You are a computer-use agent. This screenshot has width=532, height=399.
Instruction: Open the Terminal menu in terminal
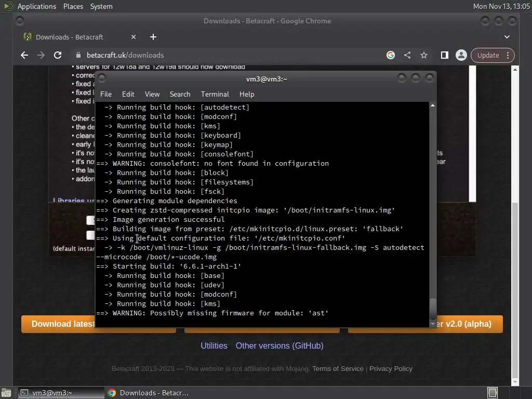coord(215,95)
